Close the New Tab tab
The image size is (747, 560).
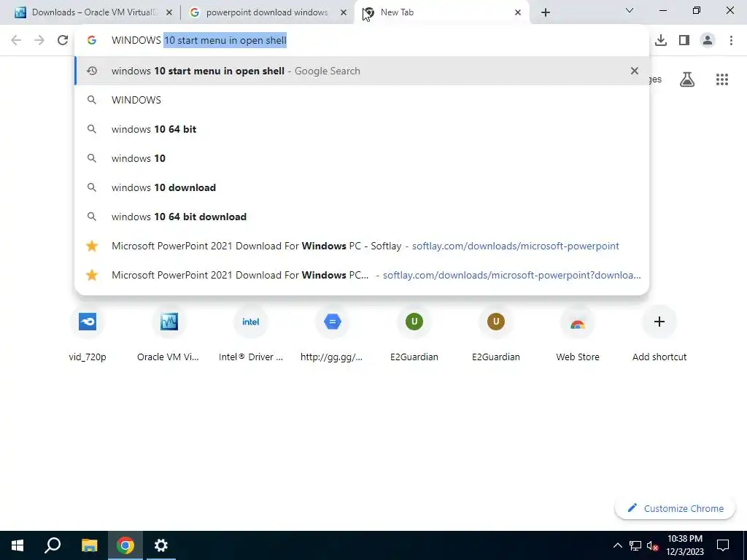click(x=518, y=12)
